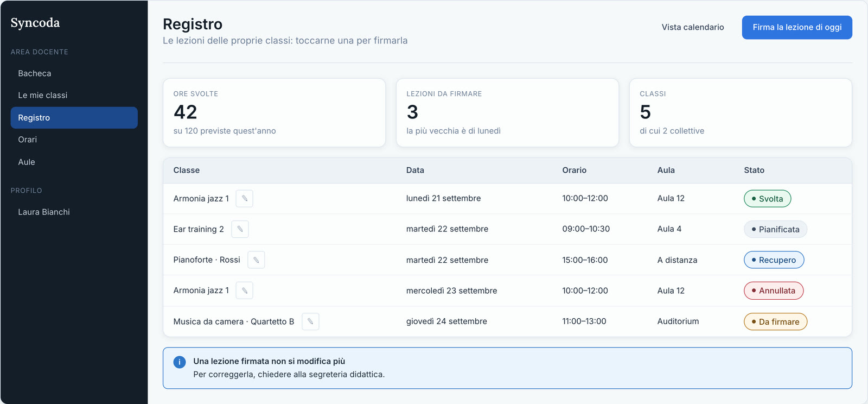Click the Ear training 2 class name
868x404 pixels.
coord(199,229)
